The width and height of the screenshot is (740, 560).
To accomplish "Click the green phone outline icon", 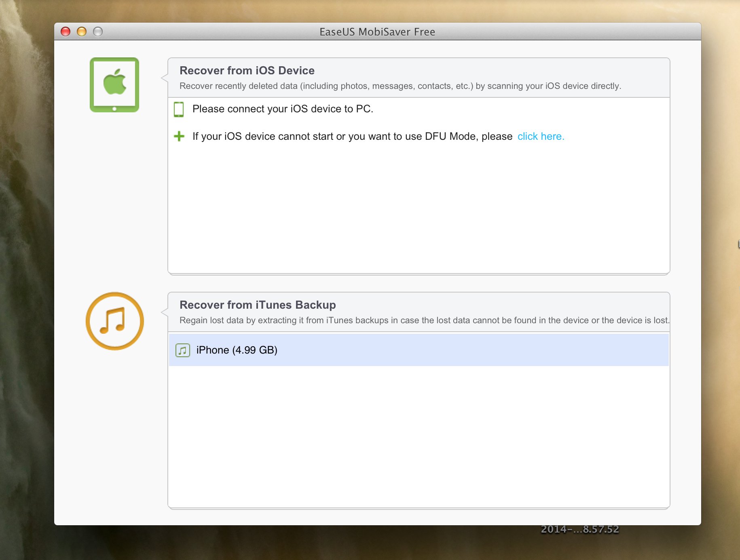I will click(x=179, y=109).
